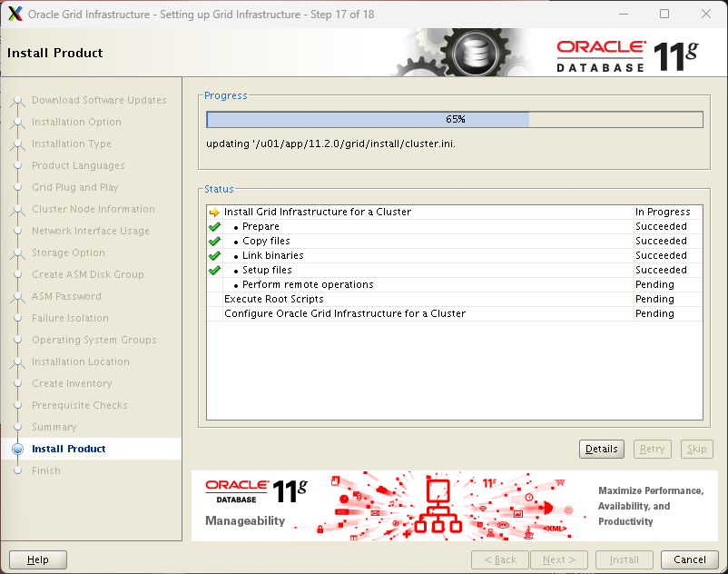The image size is (728, 574).
Task: Select ASM Password step
Action: point(66,296)
